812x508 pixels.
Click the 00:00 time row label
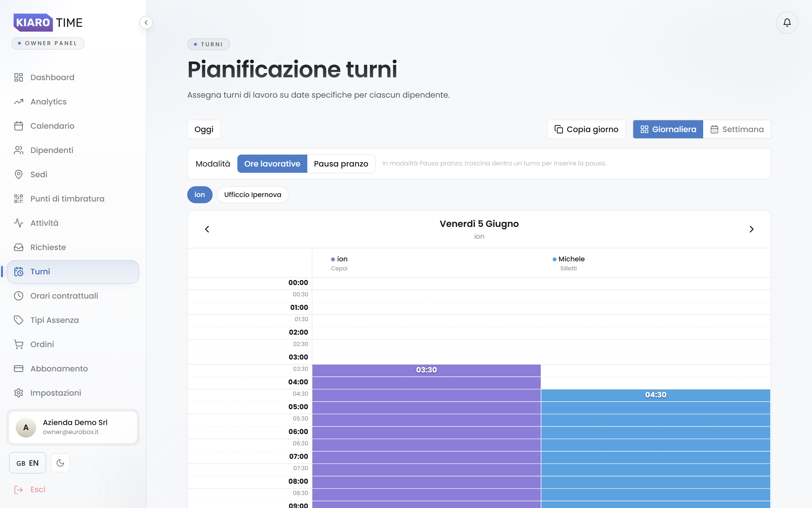tap(298, 283)
